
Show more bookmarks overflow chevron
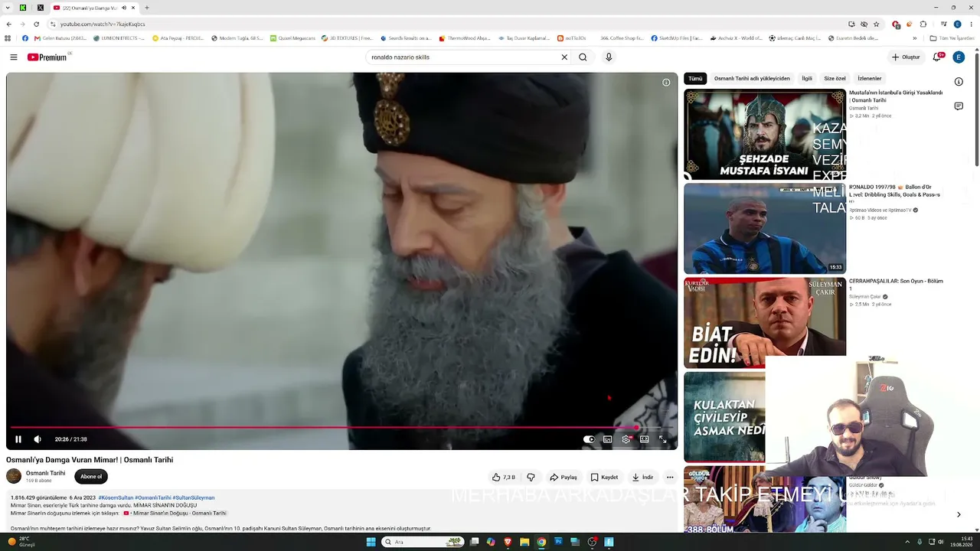914,38
